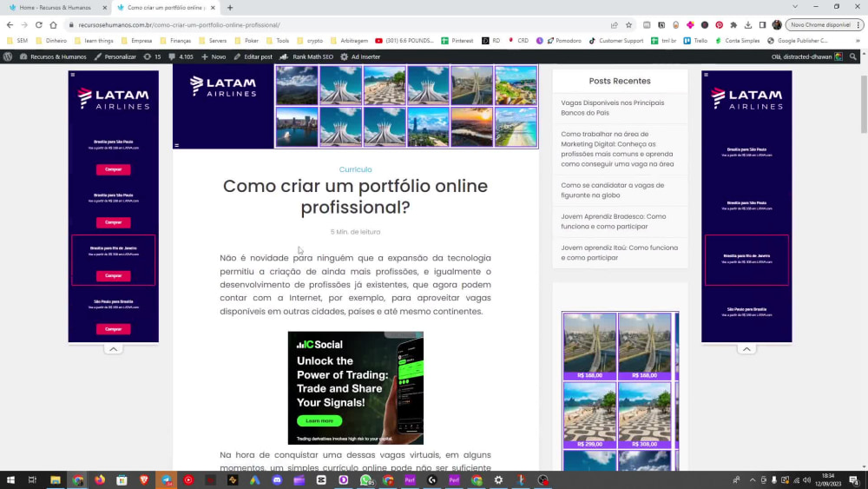Reload the page with the refresh icon
868x489 pixels.
tap(39, 25)
